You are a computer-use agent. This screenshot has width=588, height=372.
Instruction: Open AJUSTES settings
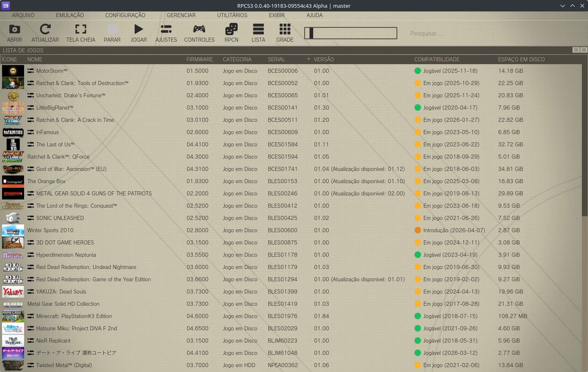[x=166, y=33]
